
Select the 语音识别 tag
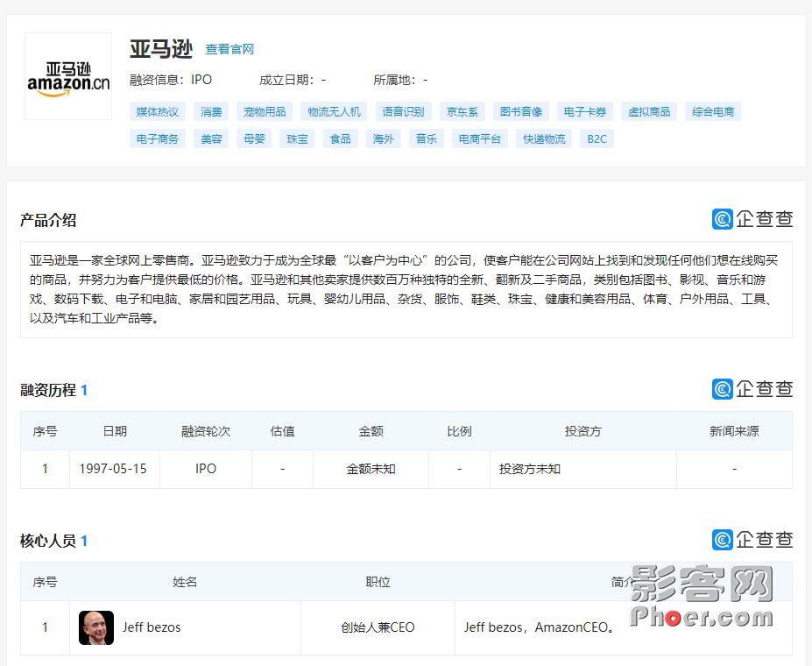click(403, 111)
